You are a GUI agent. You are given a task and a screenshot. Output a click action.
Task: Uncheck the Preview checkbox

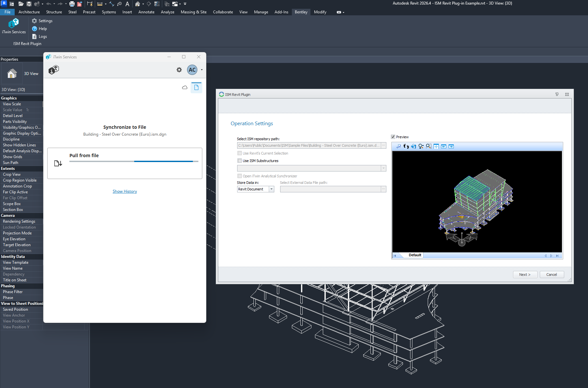pyautogui.click(x=393, y=137)
